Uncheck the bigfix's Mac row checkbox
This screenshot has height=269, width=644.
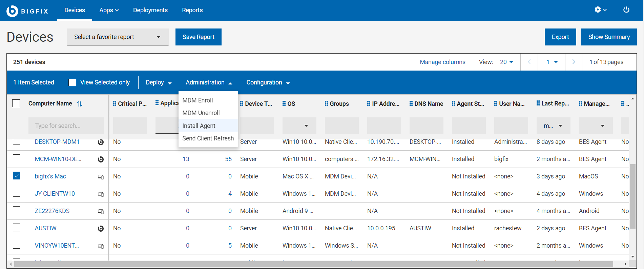coord(16,176)
